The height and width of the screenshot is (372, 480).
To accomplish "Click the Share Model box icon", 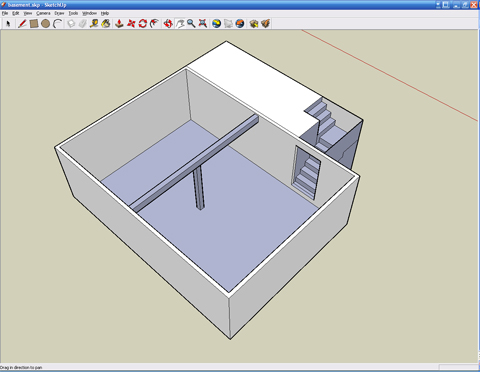I will [266, 24].
